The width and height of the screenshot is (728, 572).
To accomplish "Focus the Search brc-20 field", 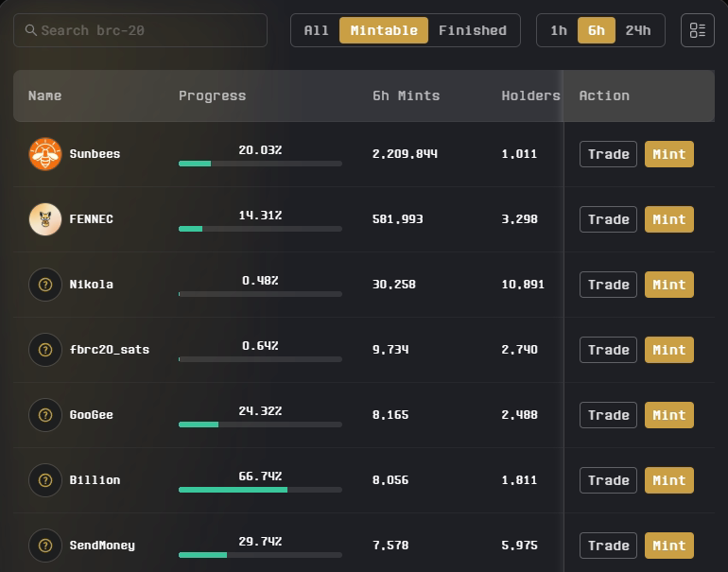I will coord(140,30).
